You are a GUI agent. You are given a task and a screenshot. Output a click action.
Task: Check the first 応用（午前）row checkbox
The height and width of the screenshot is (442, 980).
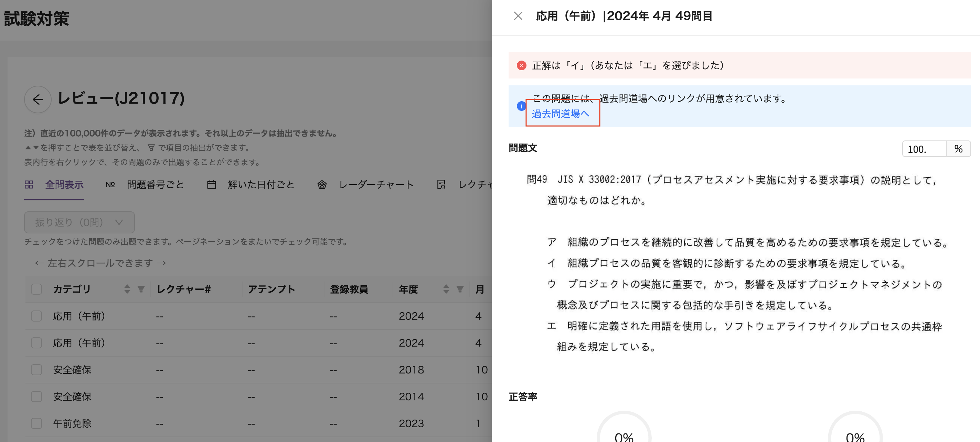(36, 316)
